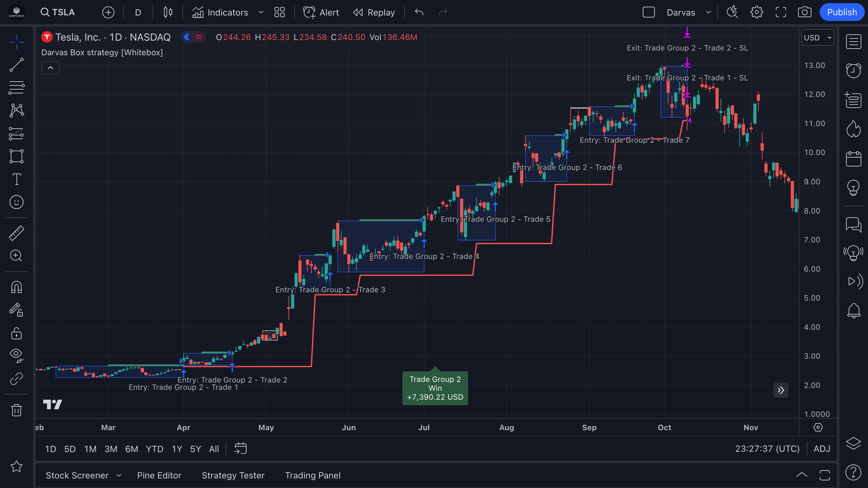Screen dimensions: 868x488
Task: Select the Text annotation tool
Action: tap(16, 179)
